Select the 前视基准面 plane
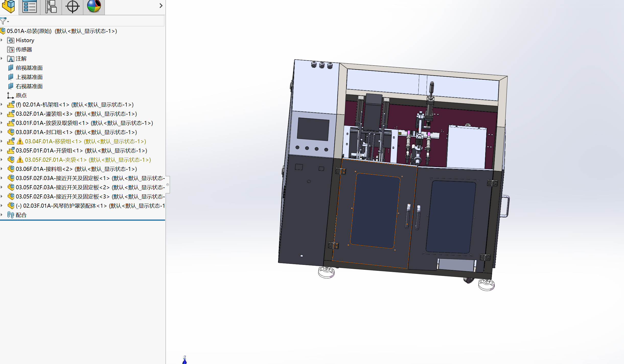 point(29,68)
